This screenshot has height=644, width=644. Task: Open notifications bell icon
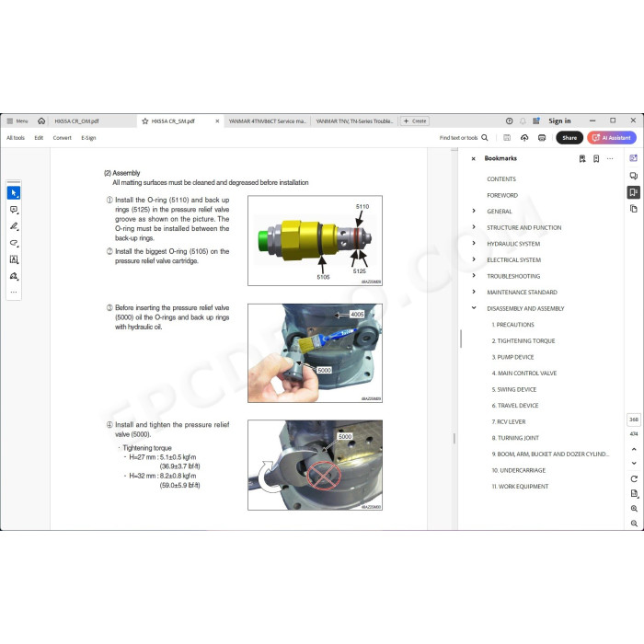coord(523,121)
